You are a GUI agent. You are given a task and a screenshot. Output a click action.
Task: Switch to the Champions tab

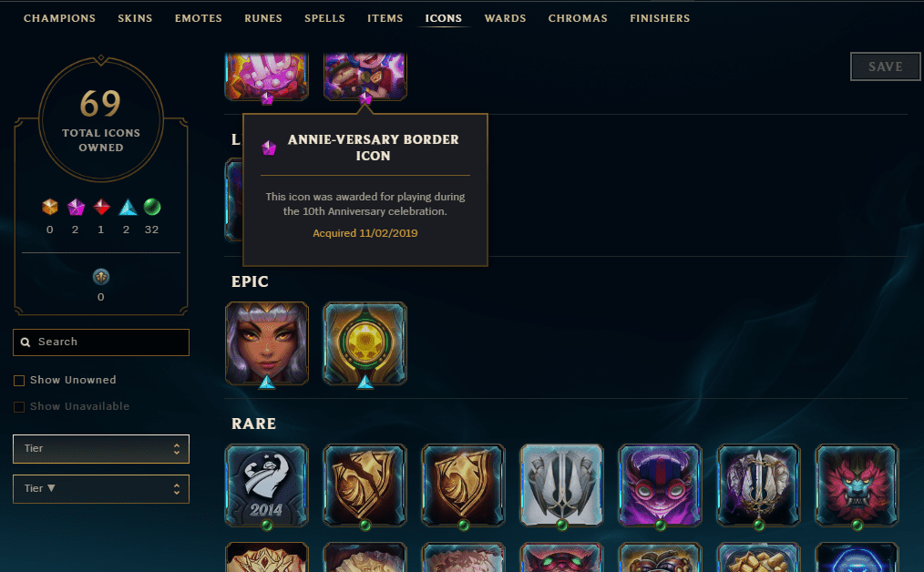pyautogui.click(x=59, y=18)
